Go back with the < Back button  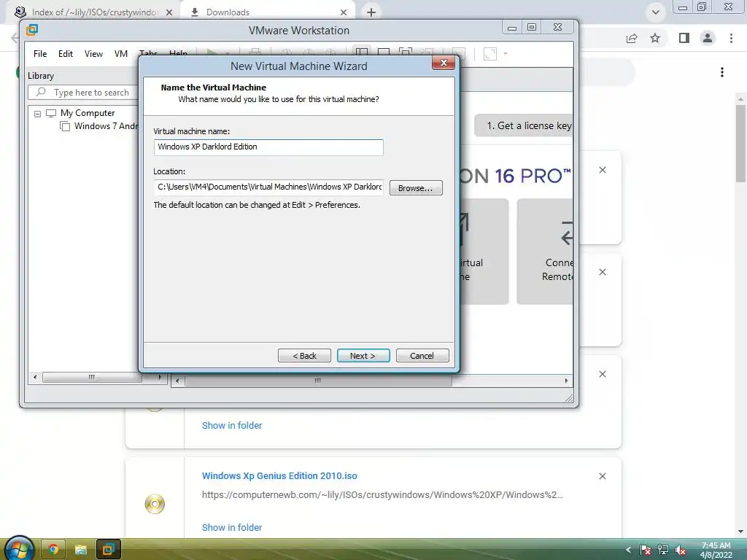point(304,356)
